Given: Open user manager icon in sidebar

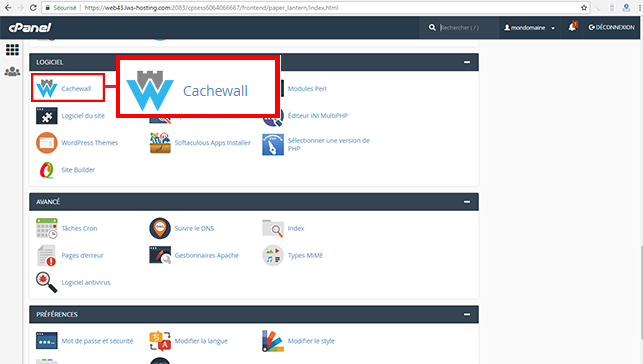Looking at the screenshot, I should pyautogui.click(x=12, y=72).
